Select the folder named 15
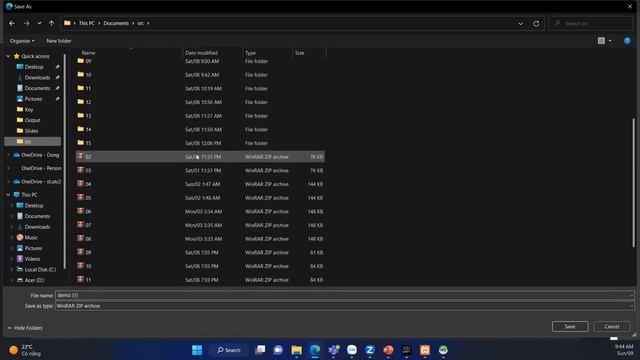640x360 pixels. click(x=200, y=143)
